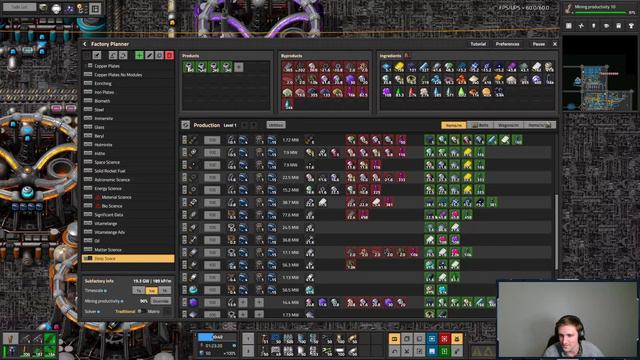Screen dimensions: 640x360
Task: Set timescale to 1s
Action: tap(139, 291)
